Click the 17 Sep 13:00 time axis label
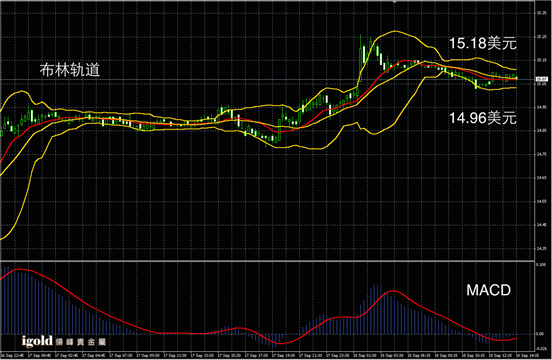Viewport: 552px width, 360px height. [200, 355]
